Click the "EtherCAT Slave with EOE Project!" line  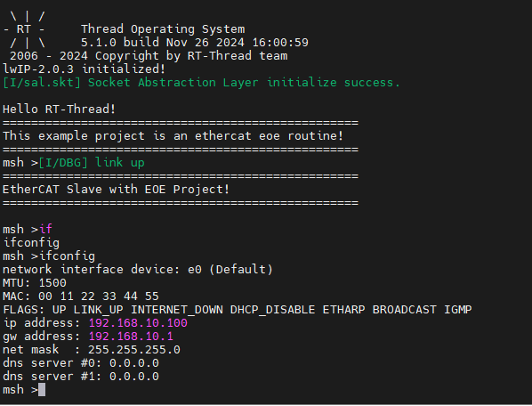click(116, 190)
